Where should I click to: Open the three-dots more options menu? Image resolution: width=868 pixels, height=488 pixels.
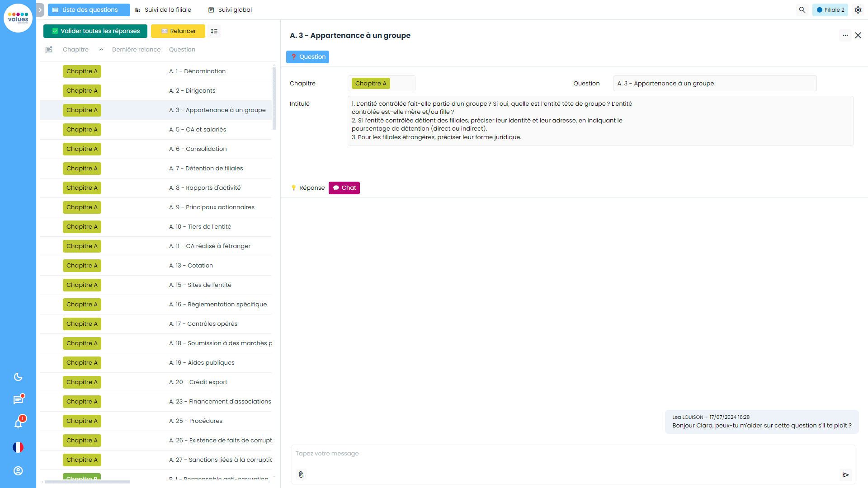coord(845,35)
